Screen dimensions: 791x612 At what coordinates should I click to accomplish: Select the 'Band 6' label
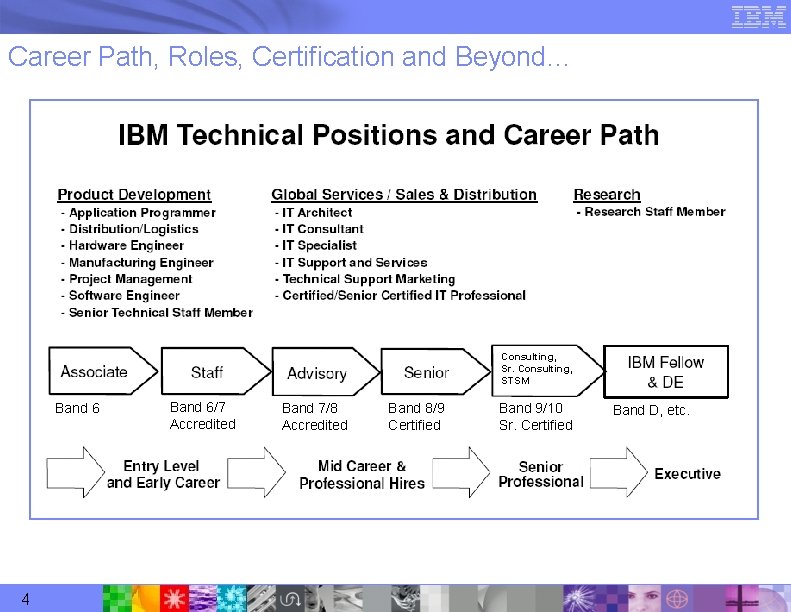coord(77,408)
